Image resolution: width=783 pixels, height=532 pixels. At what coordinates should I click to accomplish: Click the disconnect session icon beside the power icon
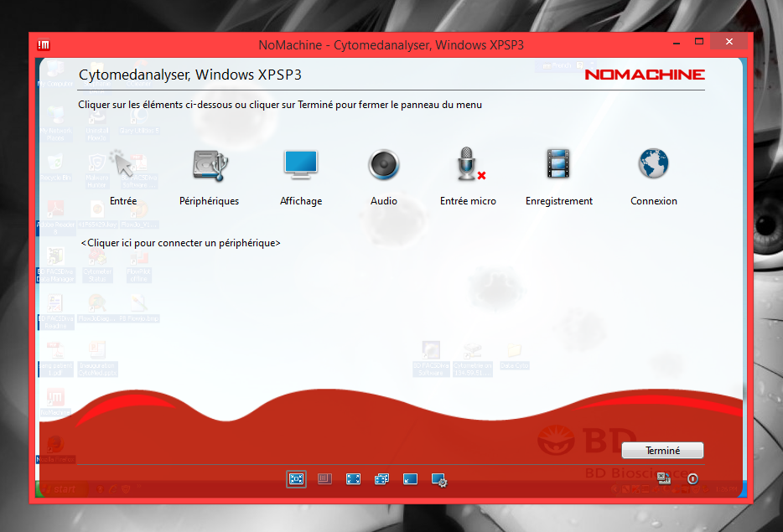pos(664,478)
